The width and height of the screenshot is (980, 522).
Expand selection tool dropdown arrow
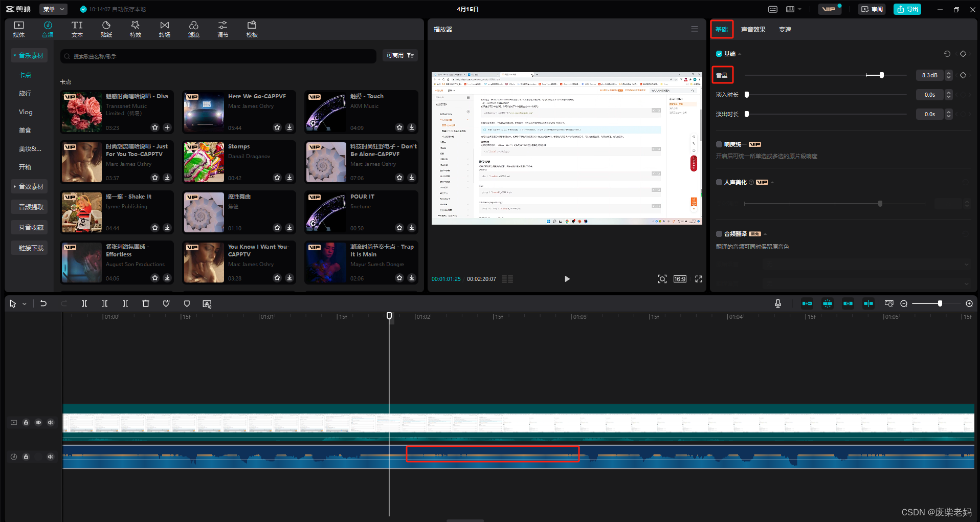coord(24,304)
